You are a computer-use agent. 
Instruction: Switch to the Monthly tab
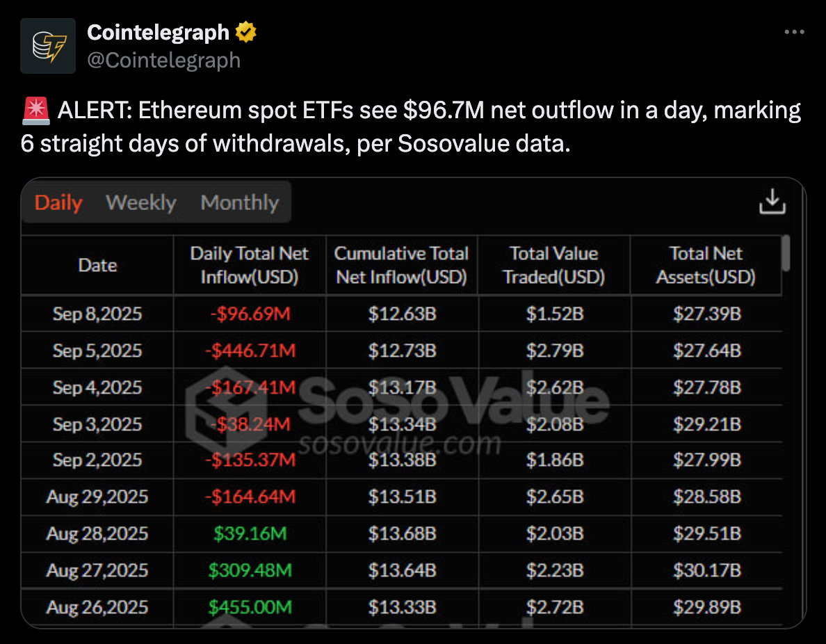point(240,202)
